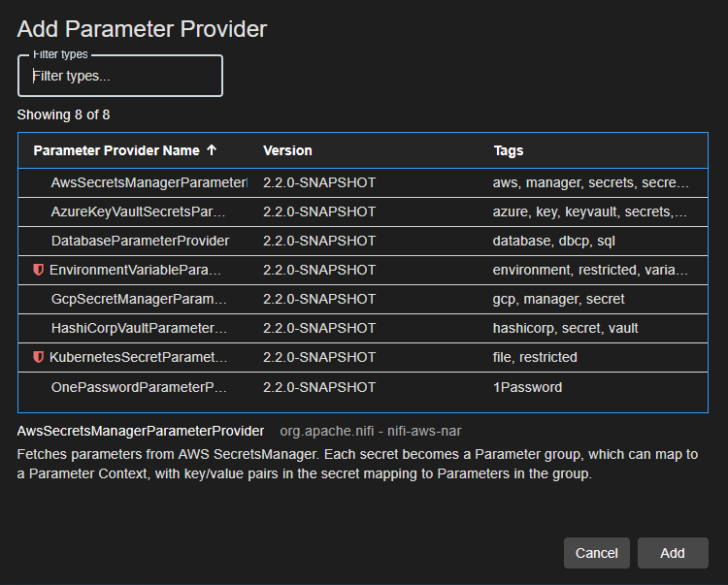Image resolution: width=728 pixels, height=585 pixels.
Task: Select HashiCorpVaultParameter provider row
Action: pyautogui.click(x=363, y=328)
